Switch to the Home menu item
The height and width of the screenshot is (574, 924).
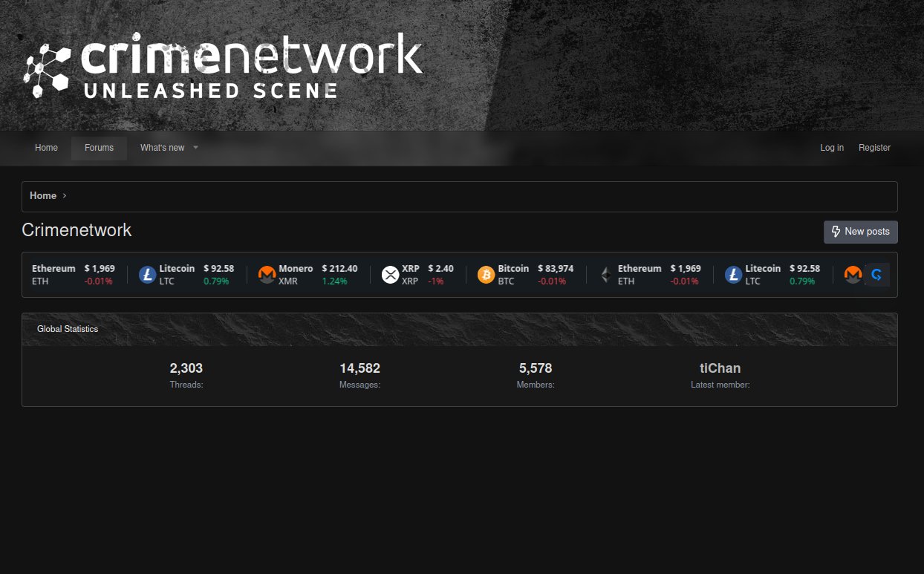[46, 148]
